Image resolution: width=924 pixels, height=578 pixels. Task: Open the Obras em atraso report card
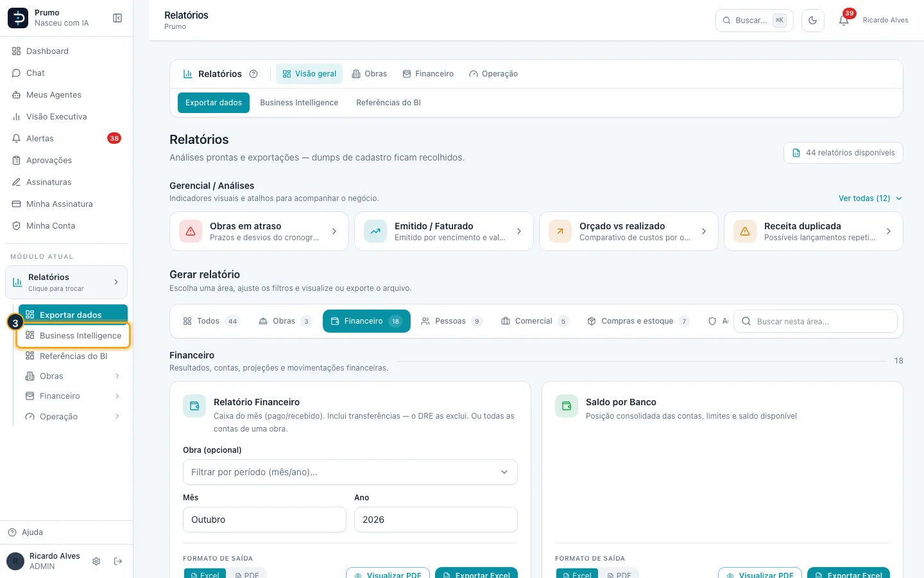tap(259, 231)
